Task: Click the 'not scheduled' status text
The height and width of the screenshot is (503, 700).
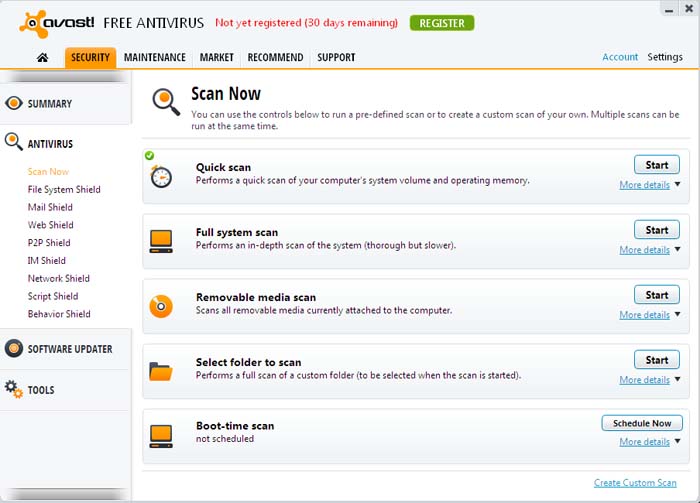Action: pyautogui.click(x=225, y=439)
